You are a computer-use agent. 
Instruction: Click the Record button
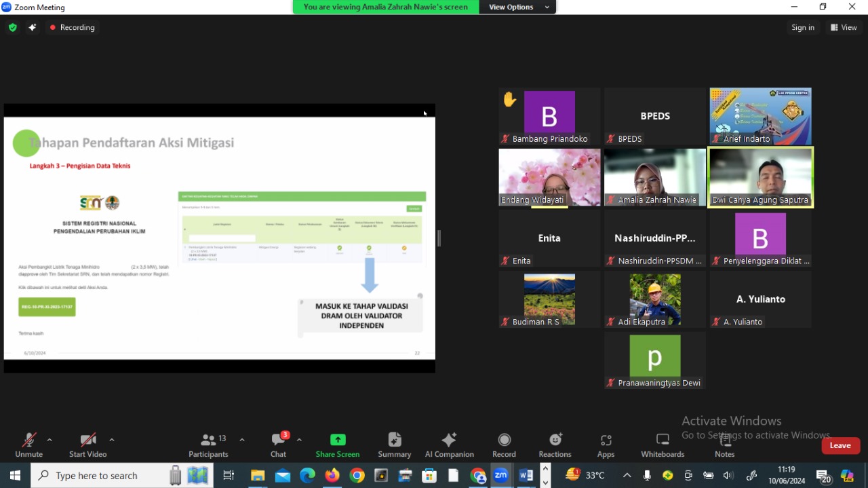(504, 445)
